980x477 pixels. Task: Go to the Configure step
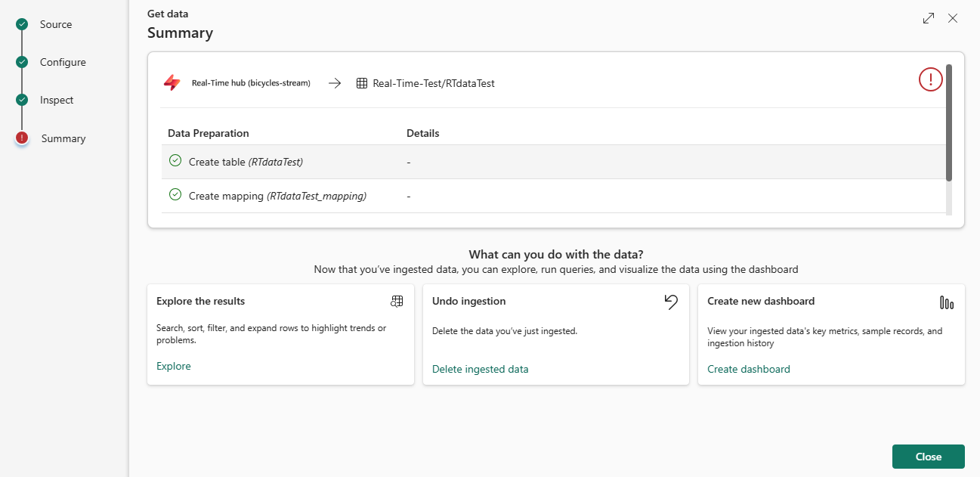(x=63, y=62)
